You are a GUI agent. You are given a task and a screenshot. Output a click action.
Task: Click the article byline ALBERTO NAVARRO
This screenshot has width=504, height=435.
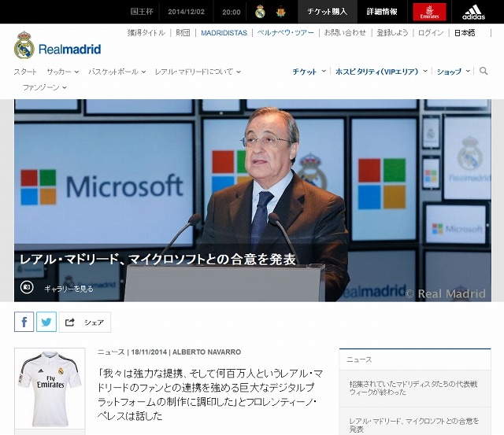[x=206, y=352]
